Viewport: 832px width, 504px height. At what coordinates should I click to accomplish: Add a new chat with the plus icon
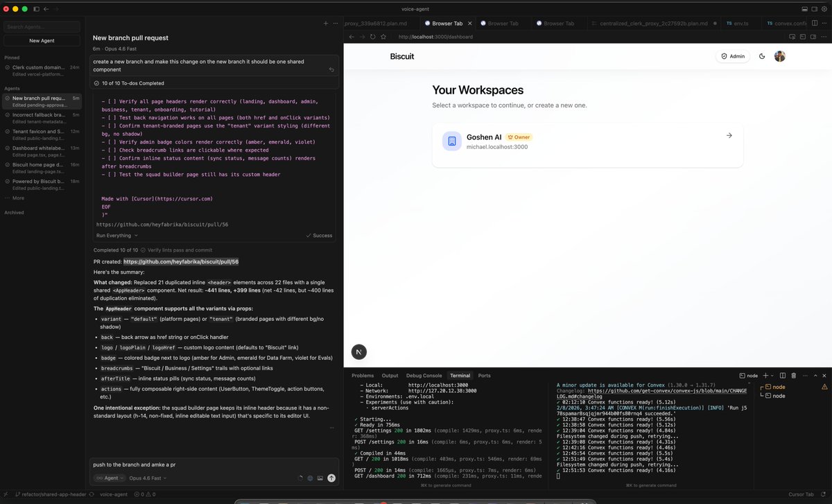coord(326,24)
